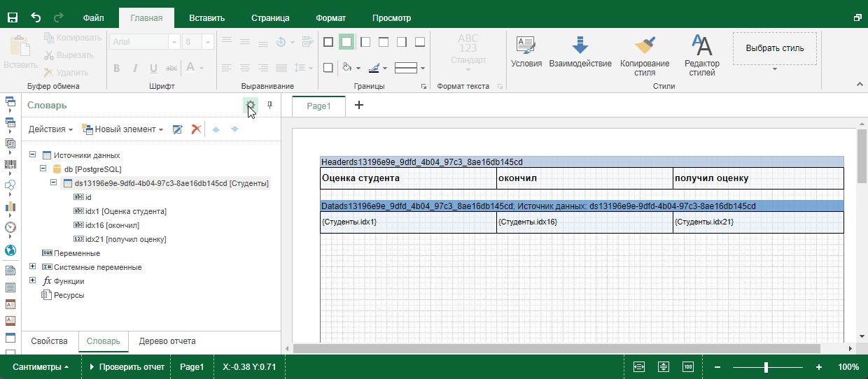
Task: Delete the selected dictionary item with the red X
Action: click(x=197, y=129)
